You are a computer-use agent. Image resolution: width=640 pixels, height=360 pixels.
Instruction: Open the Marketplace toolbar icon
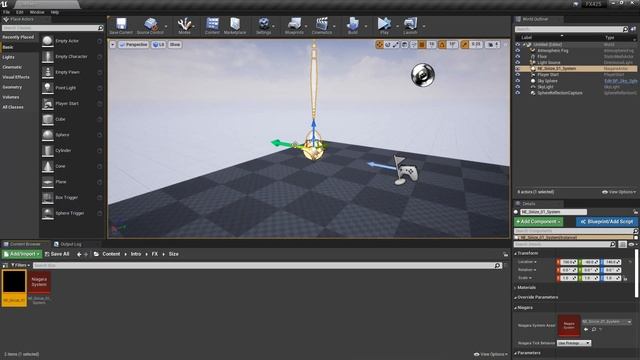point(235,26)
